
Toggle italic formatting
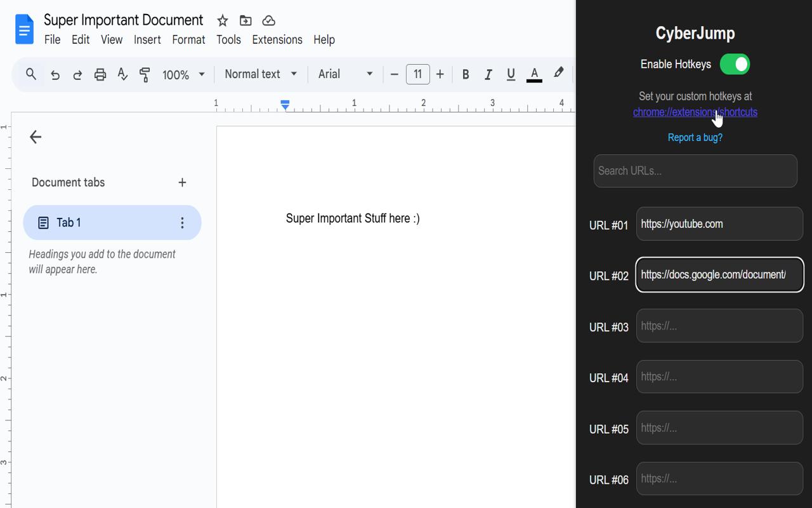488,74
